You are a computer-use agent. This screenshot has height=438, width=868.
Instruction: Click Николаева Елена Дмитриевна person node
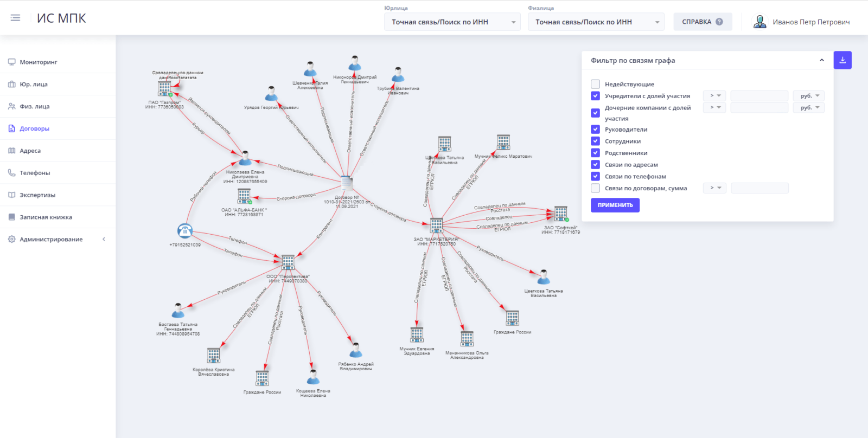pyautogui.click(x=245, y=158)
